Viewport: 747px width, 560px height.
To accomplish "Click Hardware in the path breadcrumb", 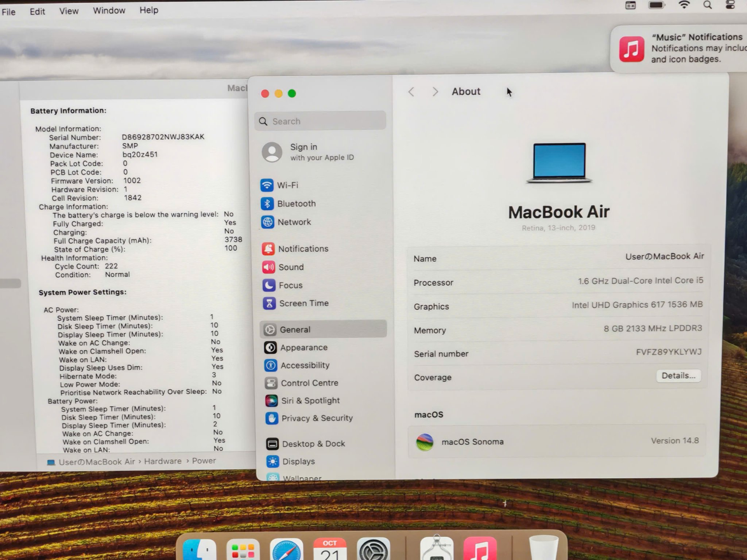I will point(163,461).
